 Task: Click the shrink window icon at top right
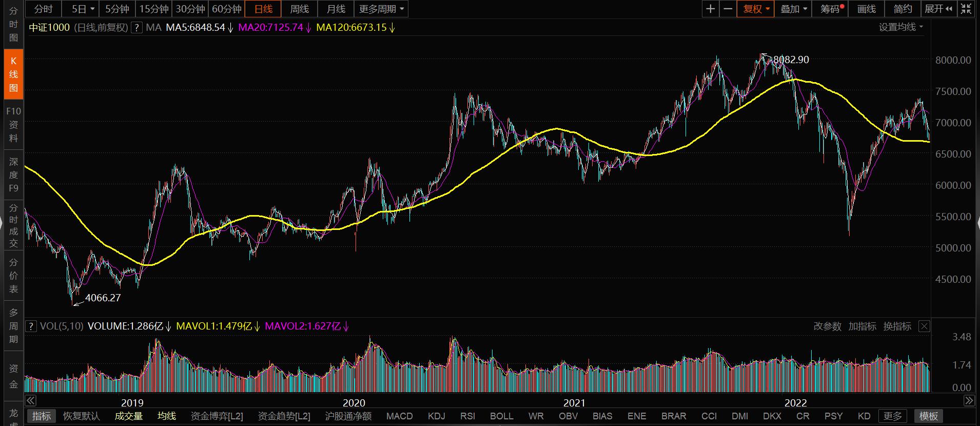coord(966,9)
